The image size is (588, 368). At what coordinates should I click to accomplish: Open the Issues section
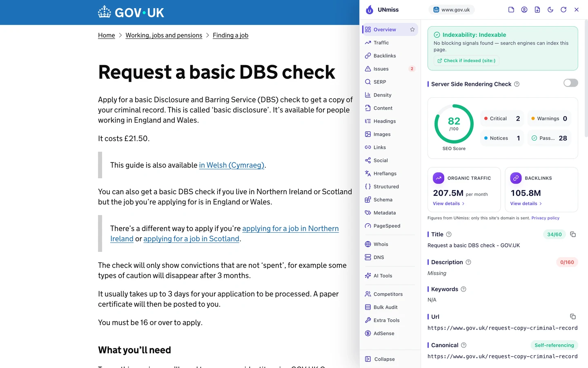pyautogui.click(x=390, y=69)
